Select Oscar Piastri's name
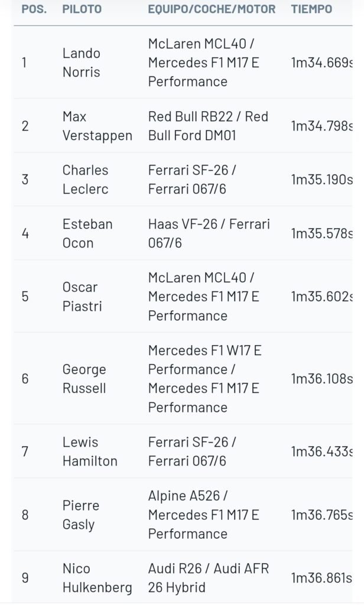 [82, 296]
